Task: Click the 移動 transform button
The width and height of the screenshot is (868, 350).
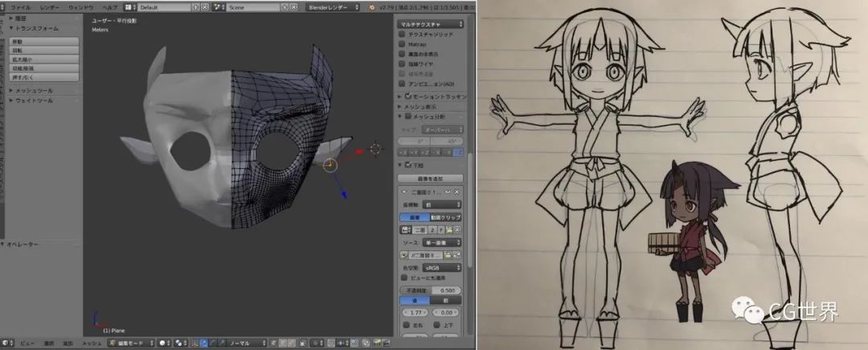Action: tap(43, 42)
